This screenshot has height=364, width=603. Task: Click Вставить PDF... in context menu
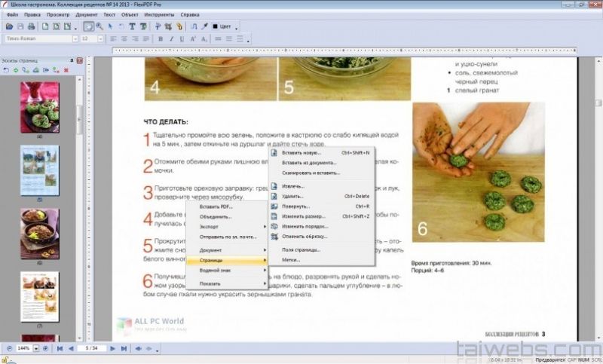coord(216,206)
